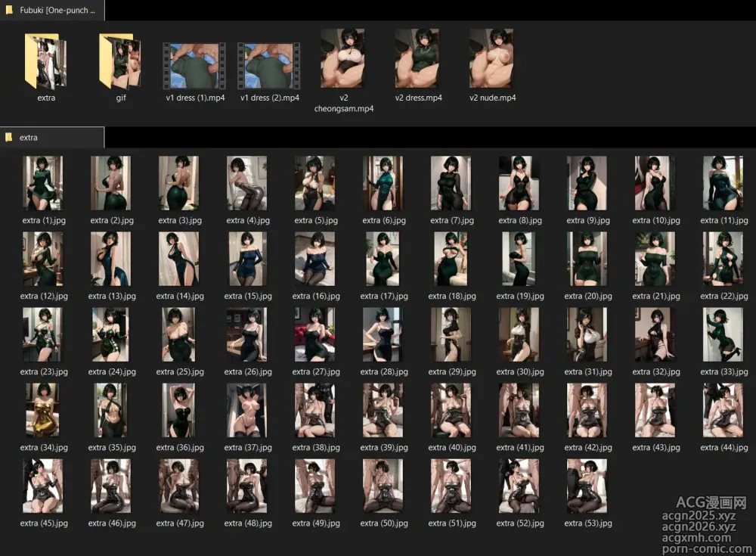
Task: Switch to the "extra" folder tab
Action: [x=52, y=138]
